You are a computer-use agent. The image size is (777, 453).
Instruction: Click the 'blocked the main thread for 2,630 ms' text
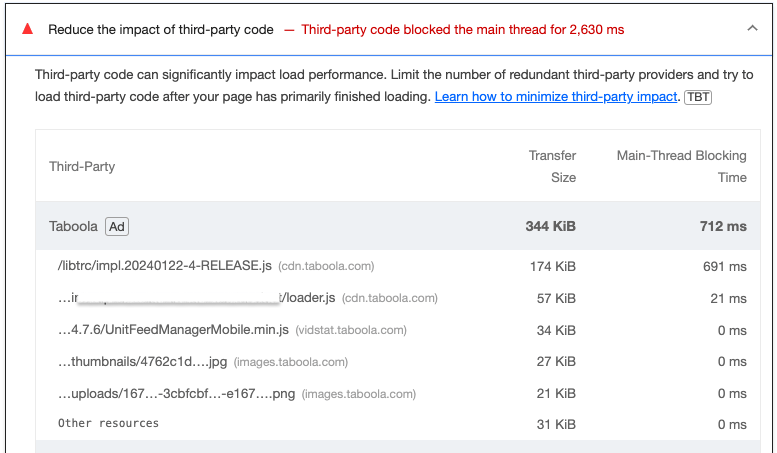[462, 29]
